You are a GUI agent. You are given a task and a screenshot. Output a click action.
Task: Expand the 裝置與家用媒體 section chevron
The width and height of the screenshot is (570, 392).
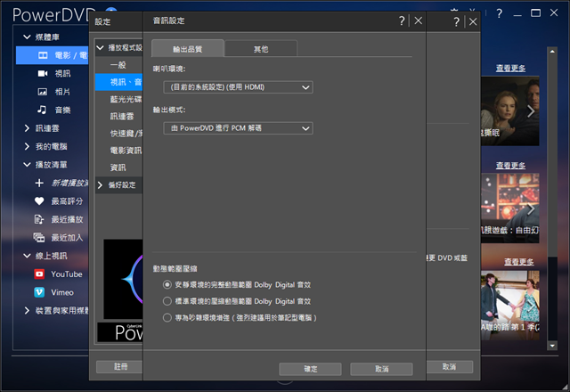pos(27,311)
